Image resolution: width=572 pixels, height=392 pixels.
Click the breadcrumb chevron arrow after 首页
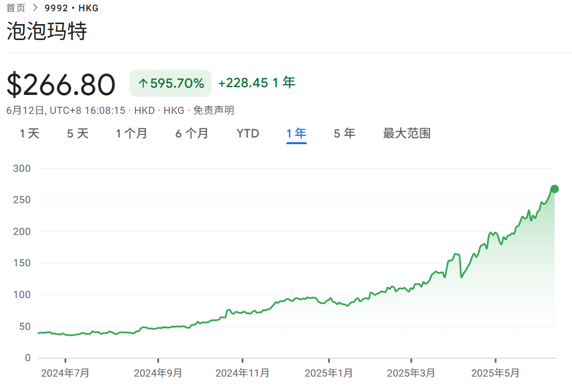click(35, 8)
